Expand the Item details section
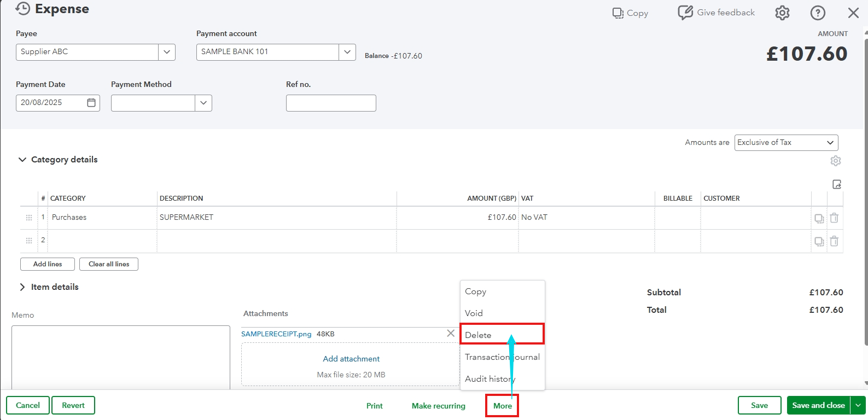This screenshot has height=420, width=868. [22, 287]
